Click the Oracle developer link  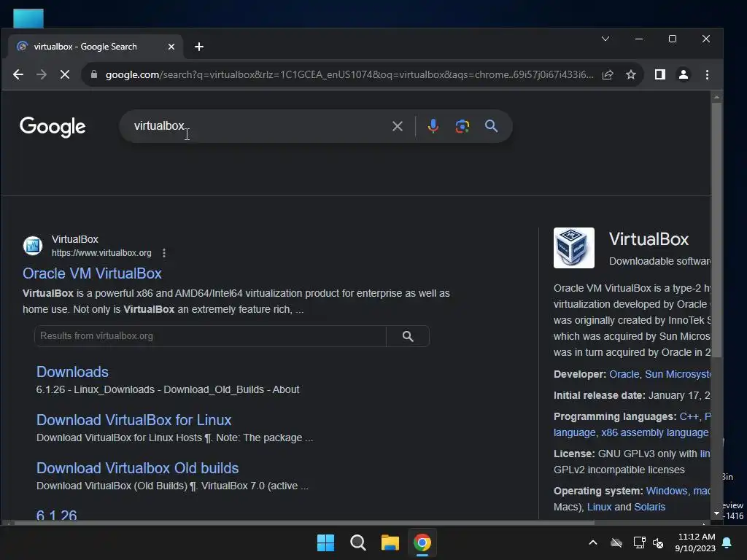[624, 374]
